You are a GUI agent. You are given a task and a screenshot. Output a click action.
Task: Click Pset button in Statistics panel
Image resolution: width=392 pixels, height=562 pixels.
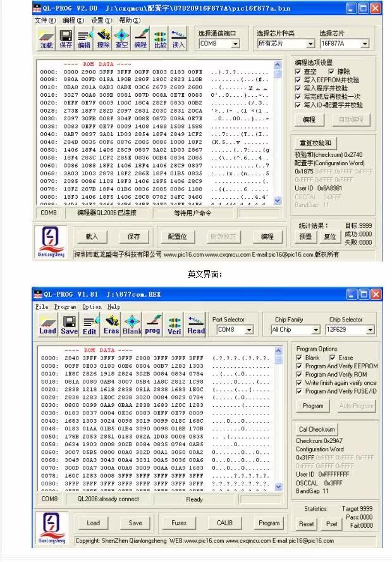click(332, 524)
